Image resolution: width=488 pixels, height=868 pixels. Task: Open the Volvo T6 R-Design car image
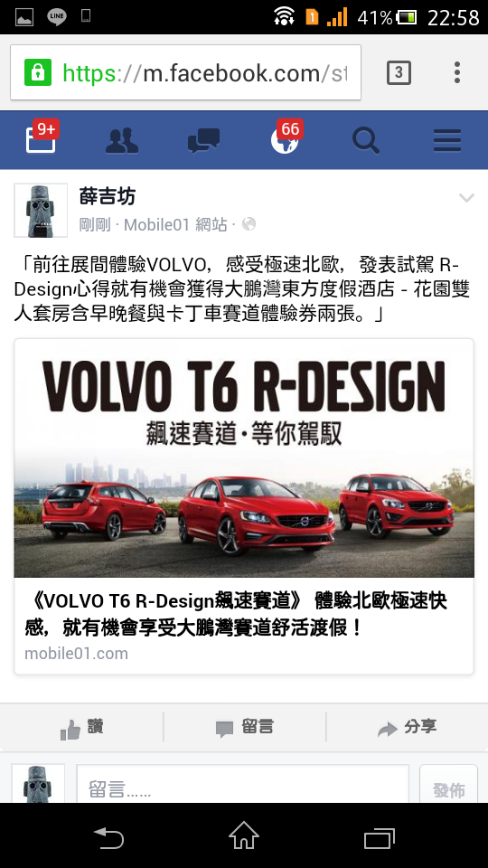[x=244, y=458]
